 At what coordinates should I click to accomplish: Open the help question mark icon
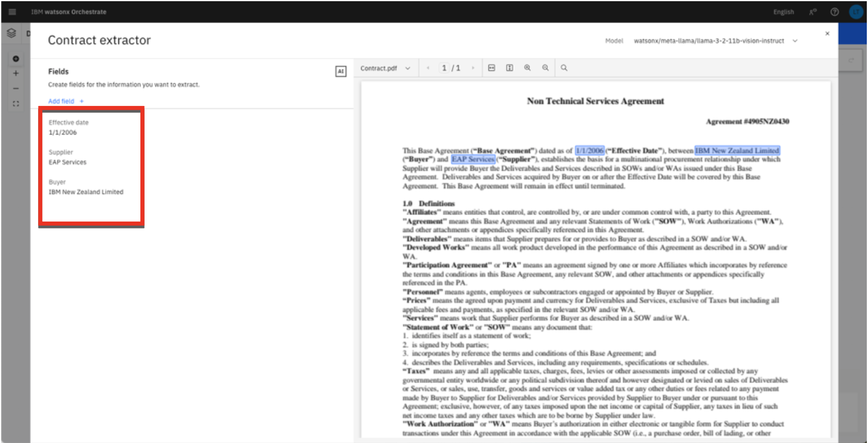835,12
